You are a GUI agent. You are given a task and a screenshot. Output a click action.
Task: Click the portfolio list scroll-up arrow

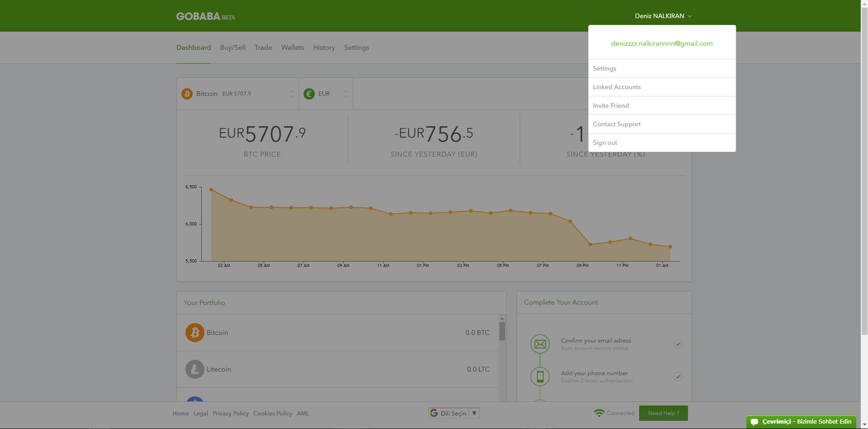point(502,319)
